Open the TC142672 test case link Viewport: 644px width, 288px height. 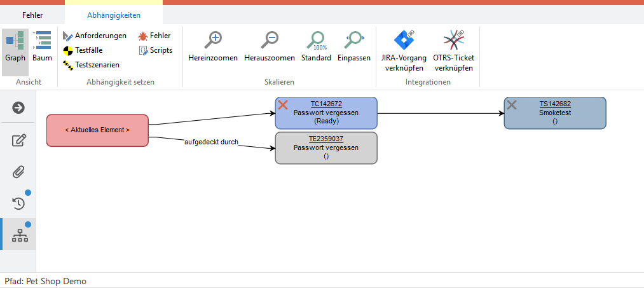coord(326,104)
